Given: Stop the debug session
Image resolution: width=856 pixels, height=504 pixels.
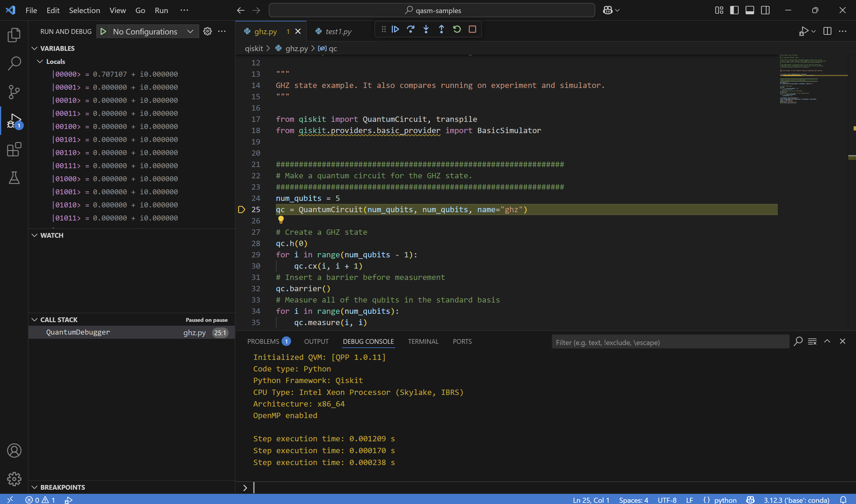Looking at the screenshot, I should pyautogui.click(x=472, y=29).
